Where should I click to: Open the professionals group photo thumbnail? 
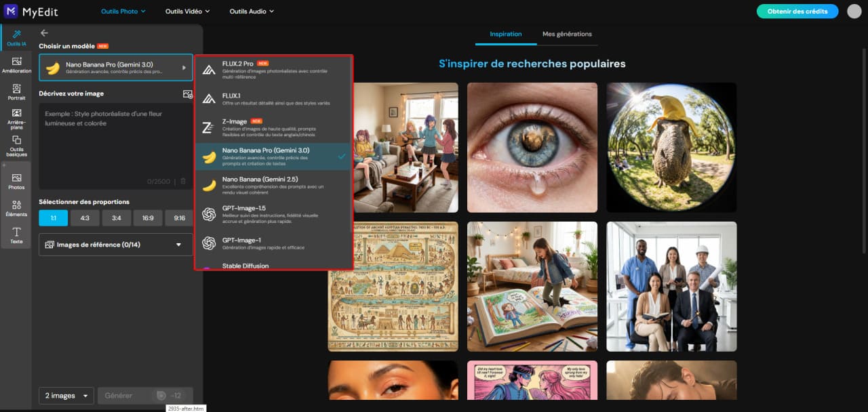(x=671, y=287)
